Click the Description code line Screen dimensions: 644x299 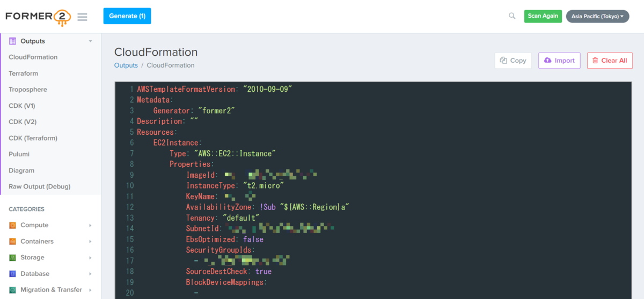click(x=167, y=121)
